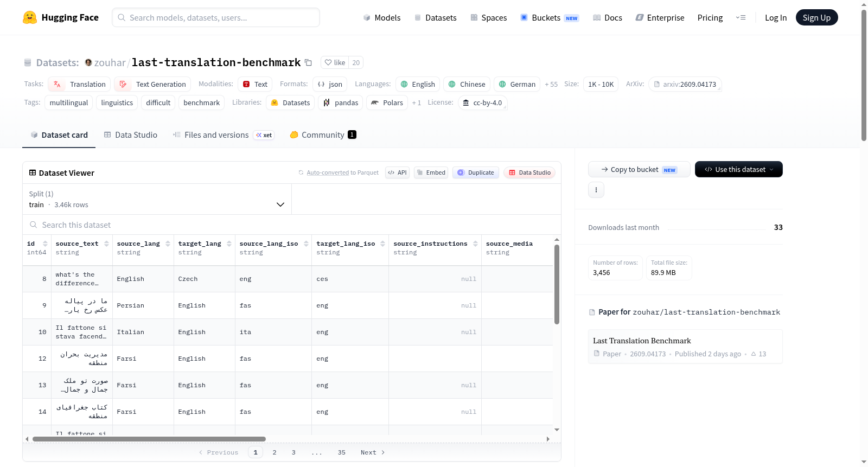Copy the dataset name with the copy icon
This screenshot has width=868, height=467.
[308, 62]
